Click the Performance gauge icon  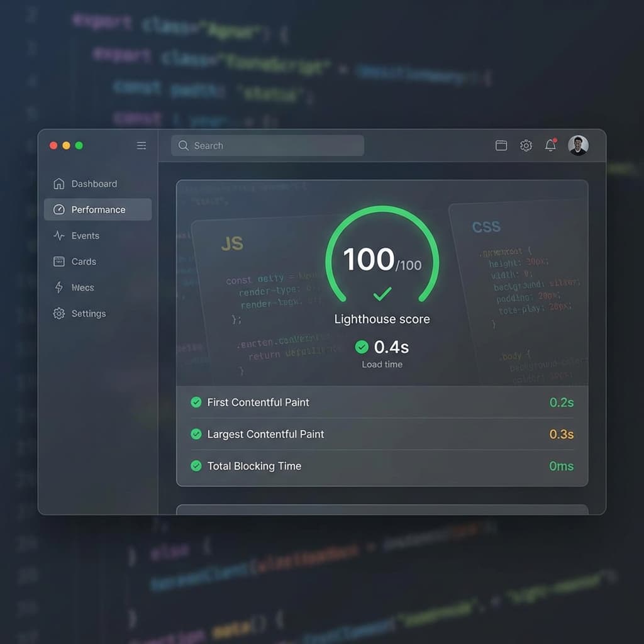point(58,209)
